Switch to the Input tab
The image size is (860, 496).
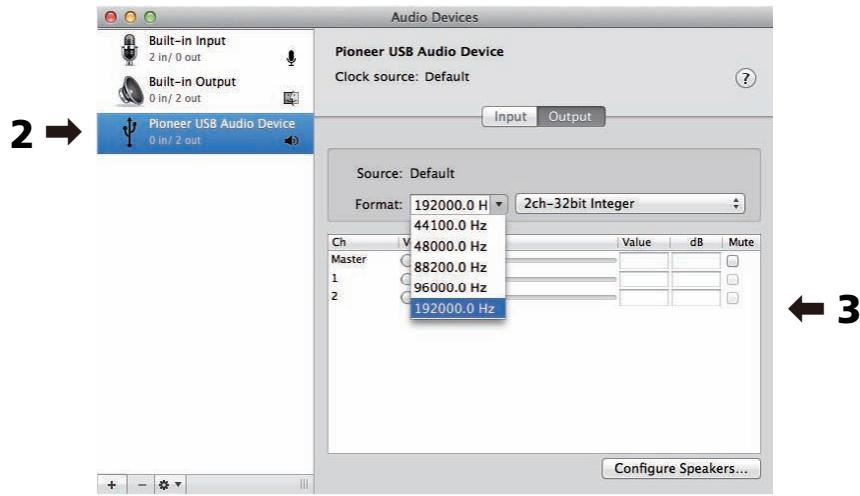tap(510, 116)
